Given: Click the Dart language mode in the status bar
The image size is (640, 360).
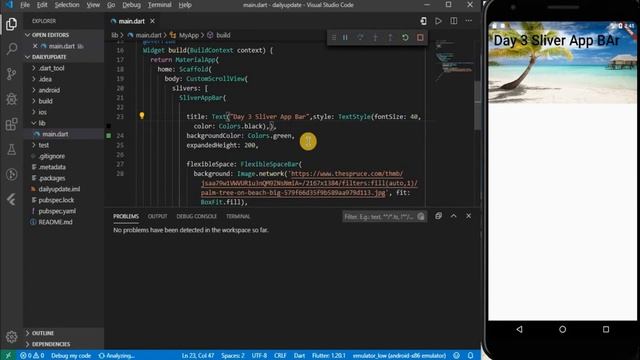Looking at the screenshot, I should pyautogui.click(x=299, y=356).
